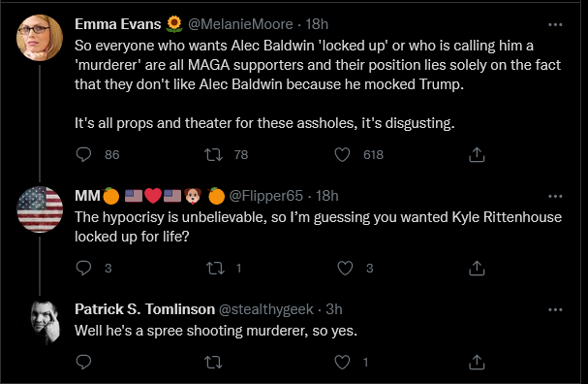588x384 pixels.
Task: Open more options on Patrick Tomlinson's tweet
Action: coord(555,310)
